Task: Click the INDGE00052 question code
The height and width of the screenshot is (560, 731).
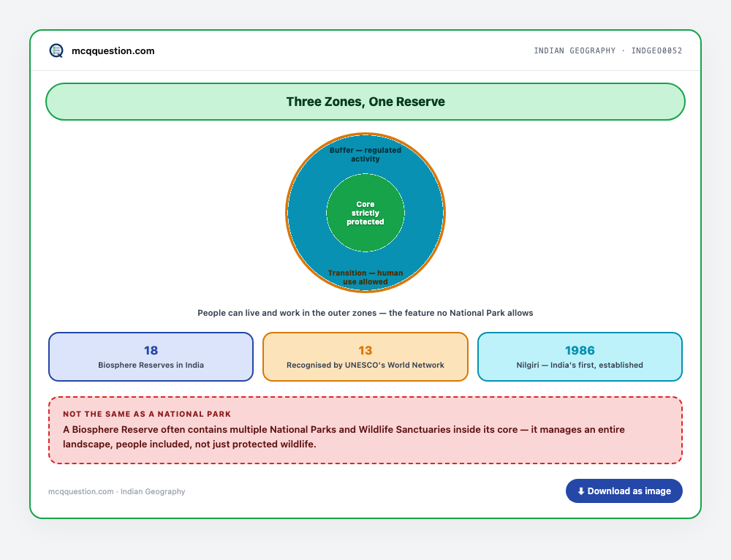Action: coord(656,50)
